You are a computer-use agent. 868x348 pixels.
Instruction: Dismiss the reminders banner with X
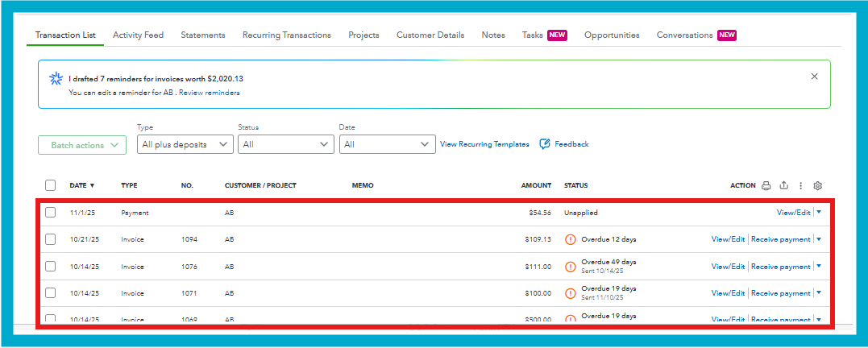814,77
